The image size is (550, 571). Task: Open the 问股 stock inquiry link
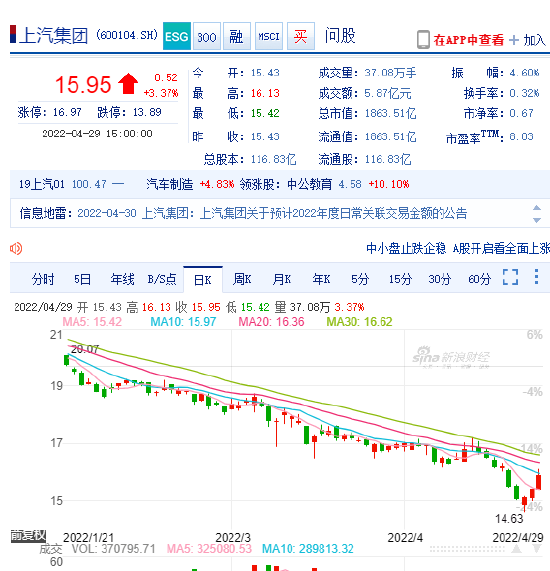[340, 36]
